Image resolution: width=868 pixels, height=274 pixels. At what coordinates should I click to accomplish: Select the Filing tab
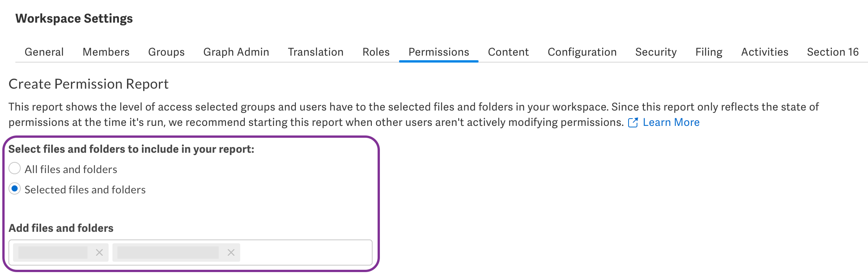pyautogui.click(x=709, y=52)
